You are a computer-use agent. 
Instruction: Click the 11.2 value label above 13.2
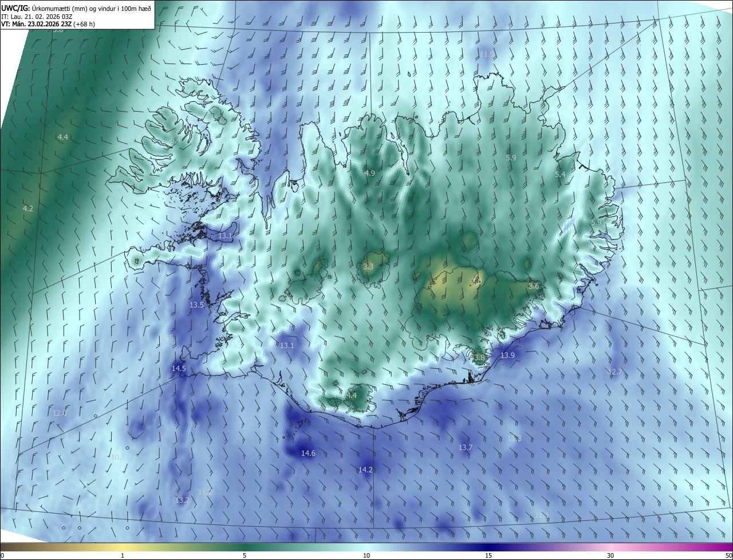205,492
